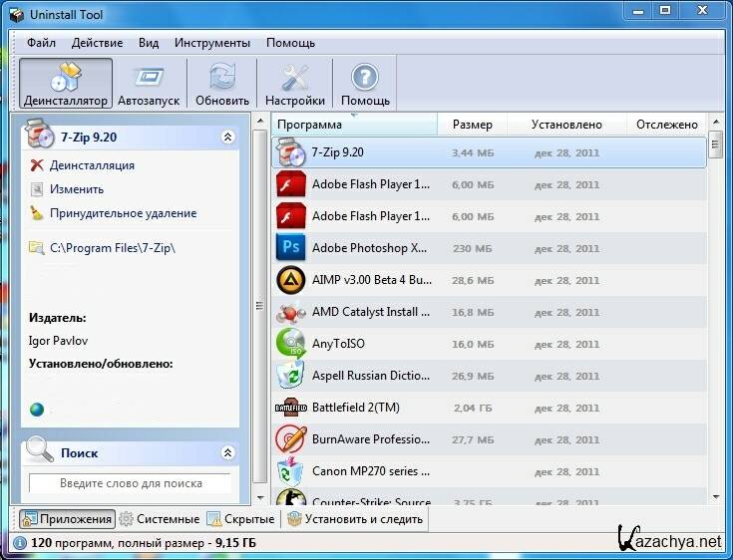Click the Помощь question mark icon

[365, 79]
